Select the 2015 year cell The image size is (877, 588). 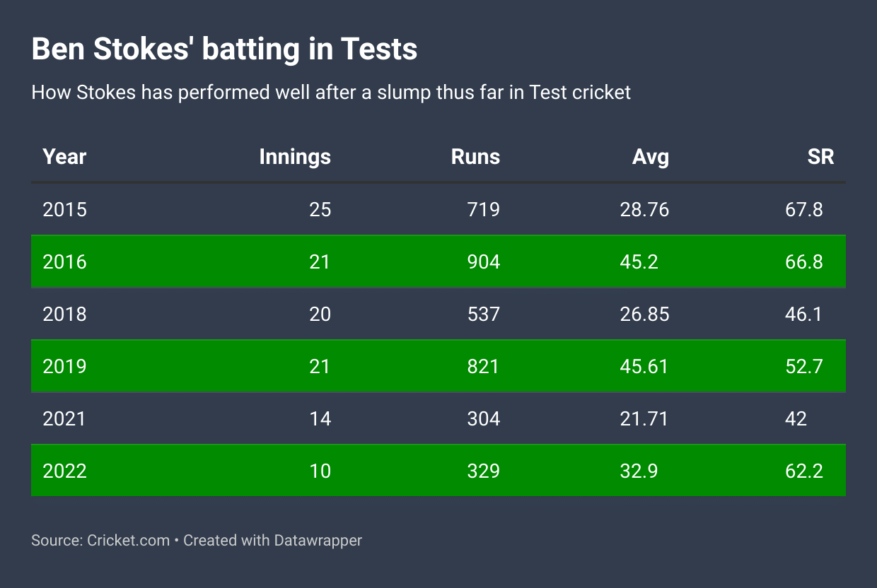click(x=64, y=209)
